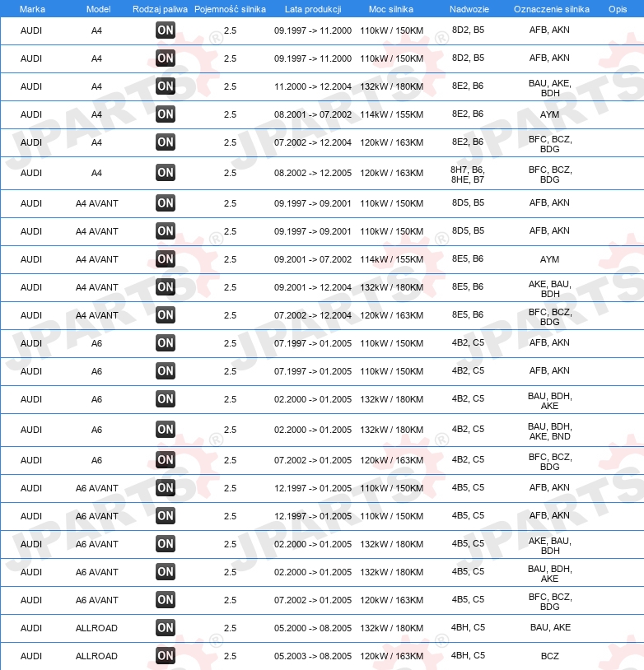Click ON icon in A6 row with BAU, BDH, AKE, BND
This screenshot has width=644, height=670.
[166, 430]
